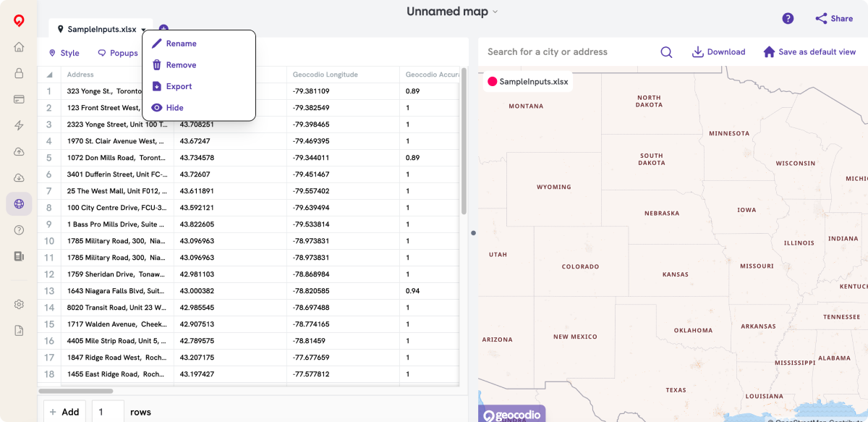Select the cell '8020 Transit Road, Unit 23'

point(117,308)
